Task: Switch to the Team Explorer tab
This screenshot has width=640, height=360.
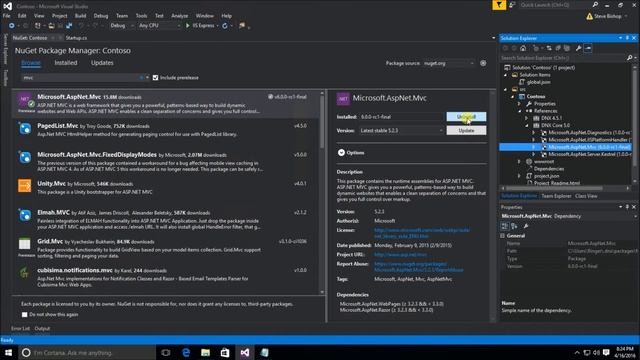Action: click(556, 196)
